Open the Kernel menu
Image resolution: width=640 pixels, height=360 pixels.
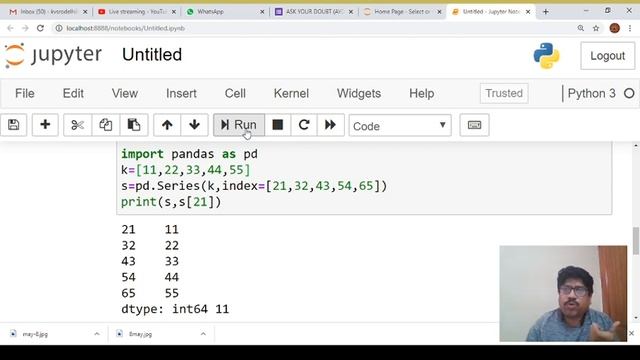point(291,93)
